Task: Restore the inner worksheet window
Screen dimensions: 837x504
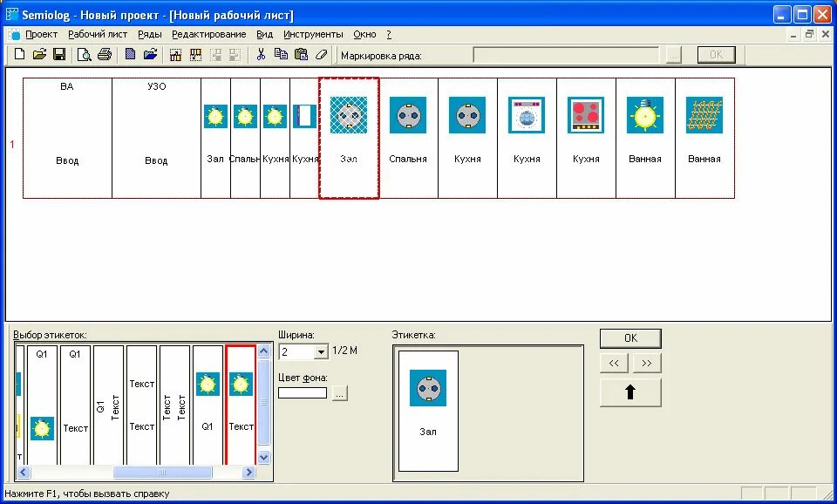Action: click(809, 35)
